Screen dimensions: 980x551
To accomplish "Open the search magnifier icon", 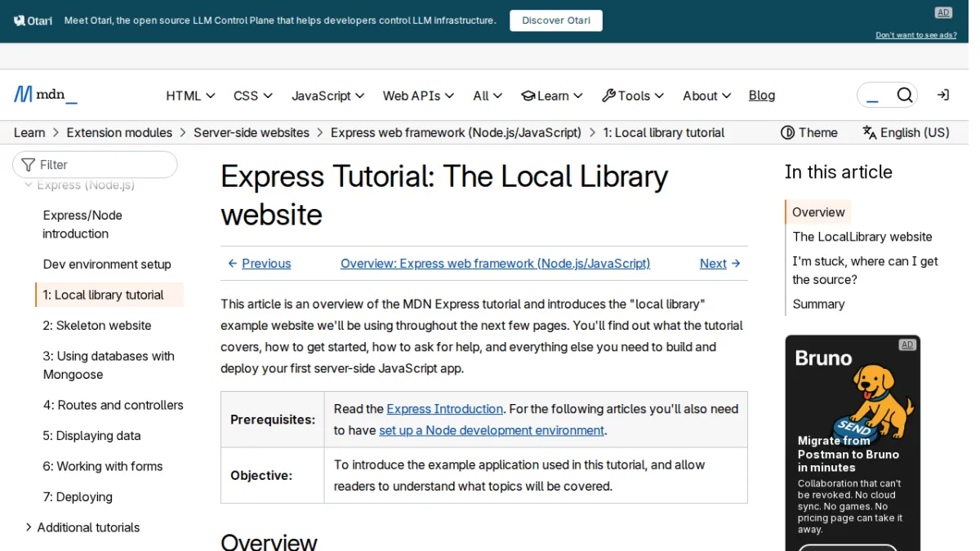I will [905, 96].
